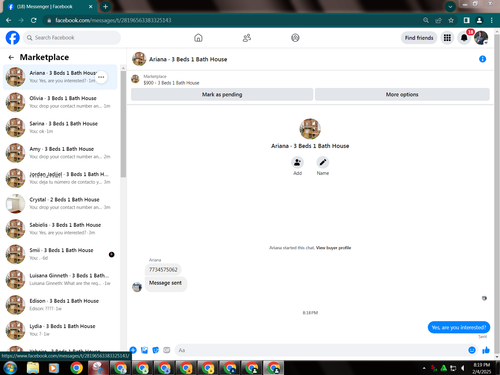Choose a GIF icon in composer
This screenshot has height=375, width=500.
[x=167, y=350]
